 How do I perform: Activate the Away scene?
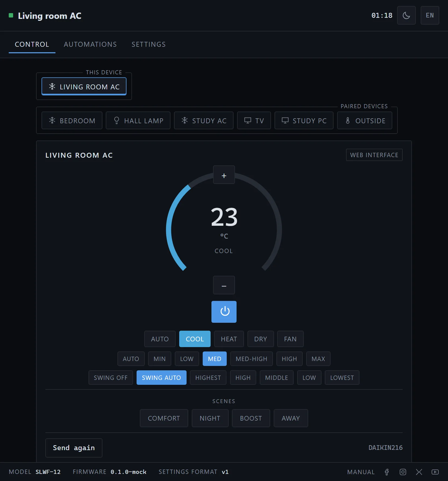coord(291,418)
